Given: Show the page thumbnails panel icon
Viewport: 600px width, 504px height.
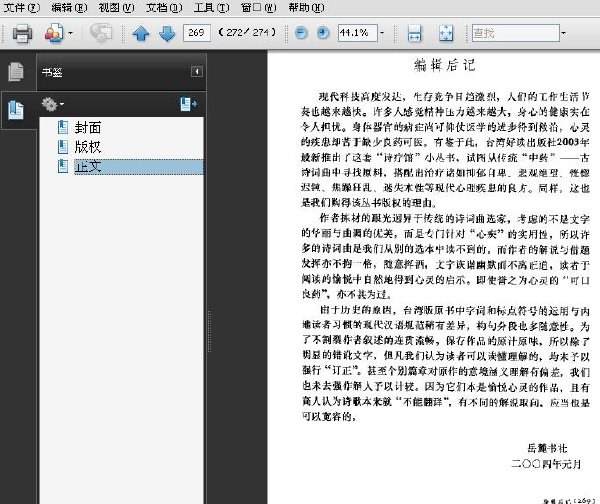Looking at the screenshot, I should click(x=16, y=72).
